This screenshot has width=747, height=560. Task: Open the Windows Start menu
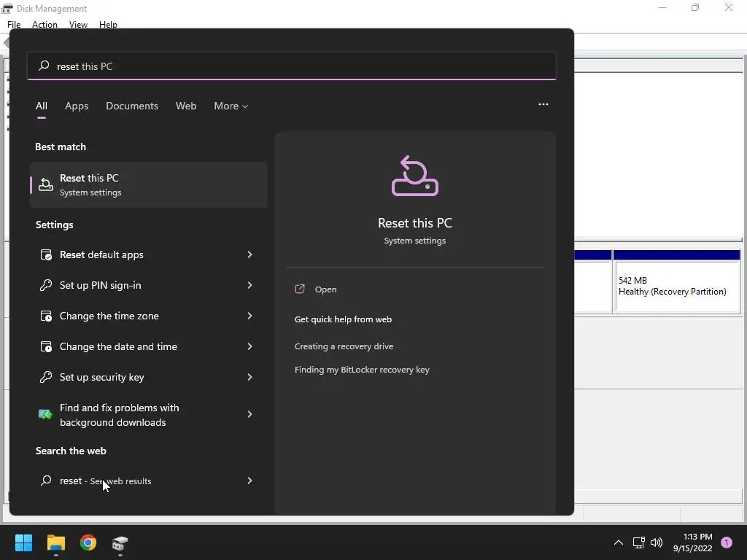coord(23,542)
